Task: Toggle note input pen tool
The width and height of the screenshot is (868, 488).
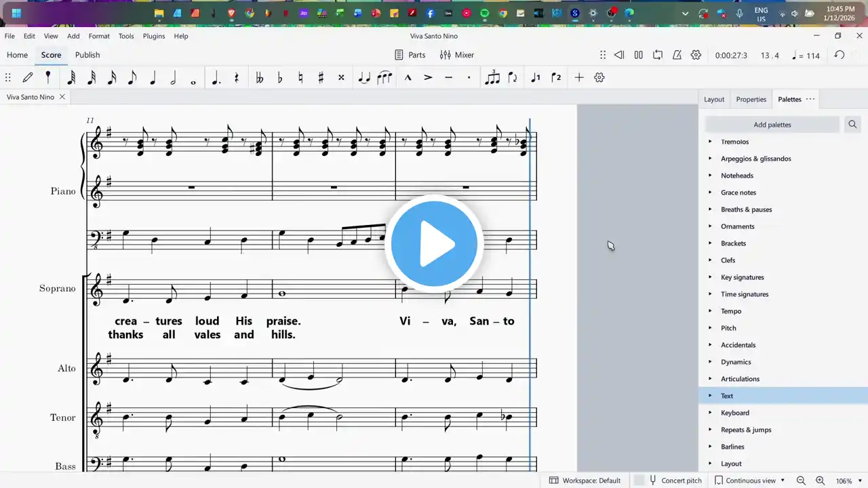Action: [x=28, y=77]
